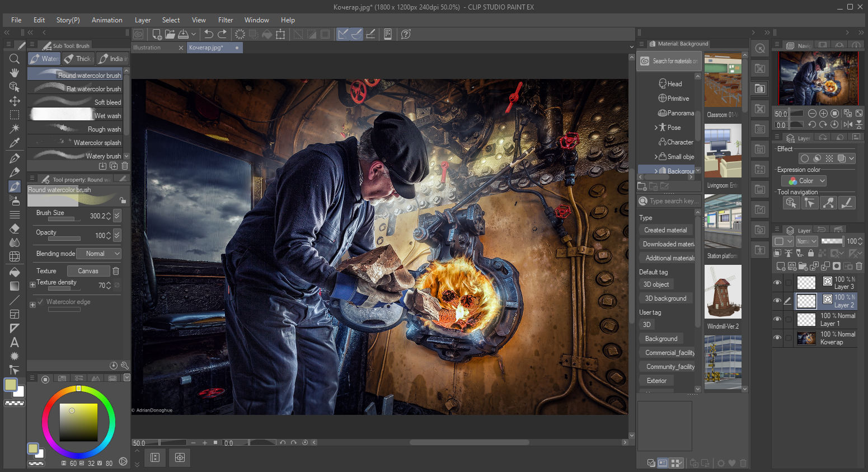Expand the Texture density settings
The height and width of the screenshot is (472, 868).
(32, 285)
